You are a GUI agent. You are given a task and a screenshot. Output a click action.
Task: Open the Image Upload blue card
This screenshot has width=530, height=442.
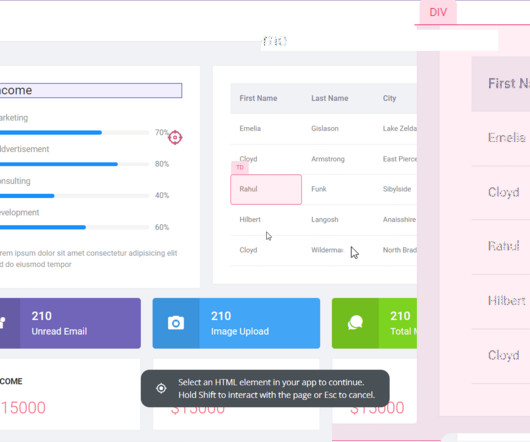pyautogui.click(x=236, y=323)
